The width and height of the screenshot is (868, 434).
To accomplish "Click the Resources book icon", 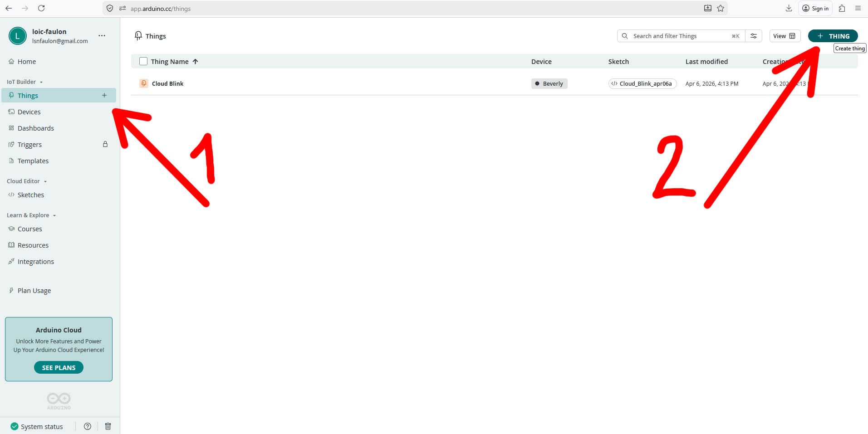I will click(x=11, y=245).
